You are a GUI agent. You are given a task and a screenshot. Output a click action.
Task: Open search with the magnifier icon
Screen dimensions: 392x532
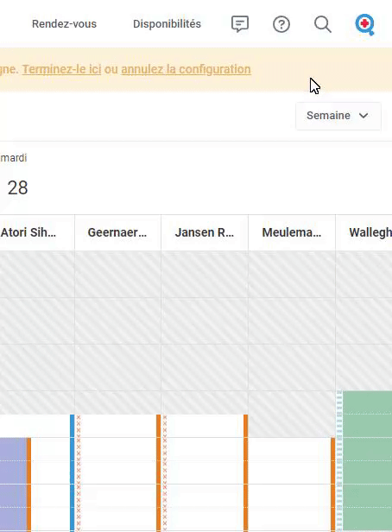pos(322,24)
